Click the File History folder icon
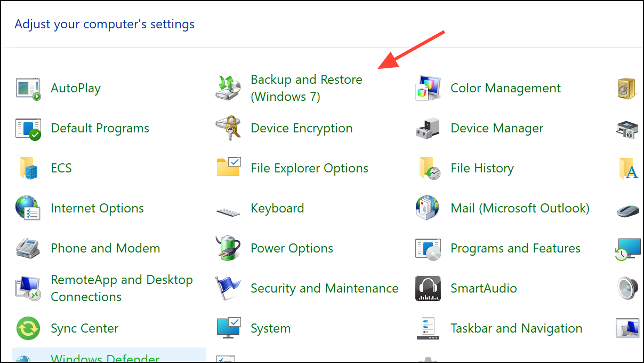 (428, 169)
